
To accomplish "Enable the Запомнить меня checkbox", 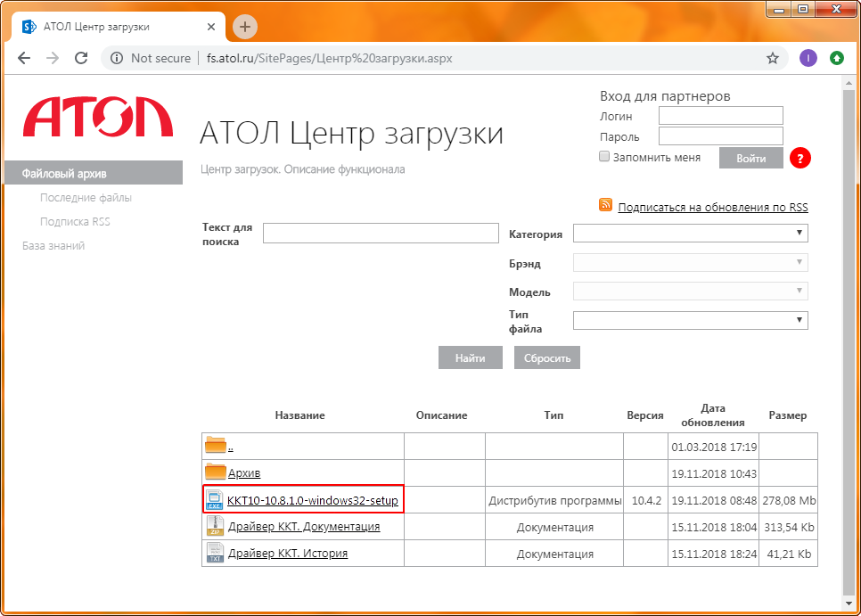I will pyautogui.click(x=604, y=157).
